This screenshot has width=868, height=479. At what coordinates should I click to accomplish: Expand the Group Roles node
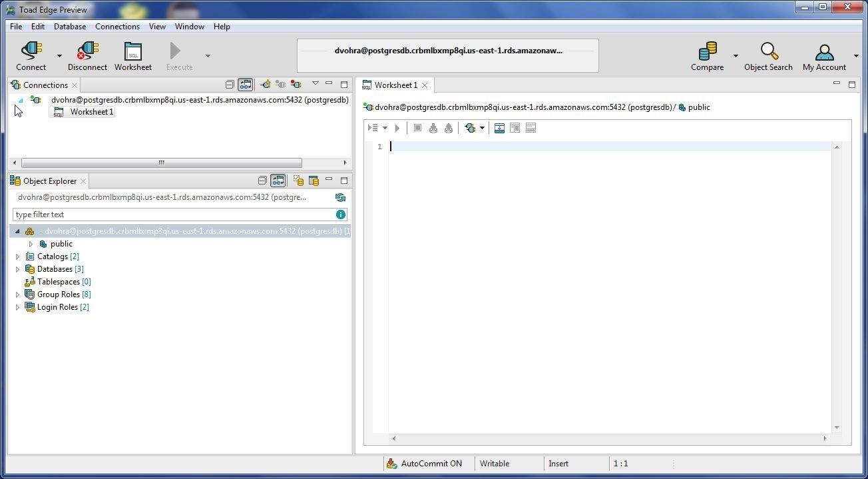click(17, 294)
